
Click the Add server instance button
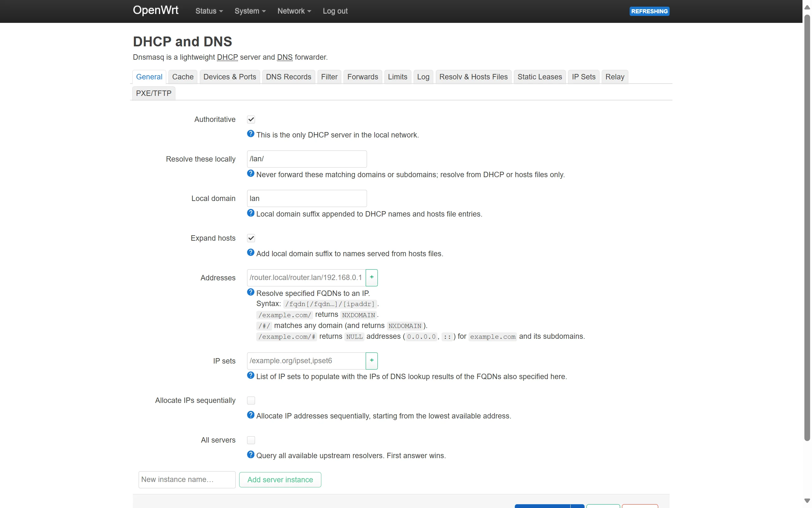[x=280, y=479]
